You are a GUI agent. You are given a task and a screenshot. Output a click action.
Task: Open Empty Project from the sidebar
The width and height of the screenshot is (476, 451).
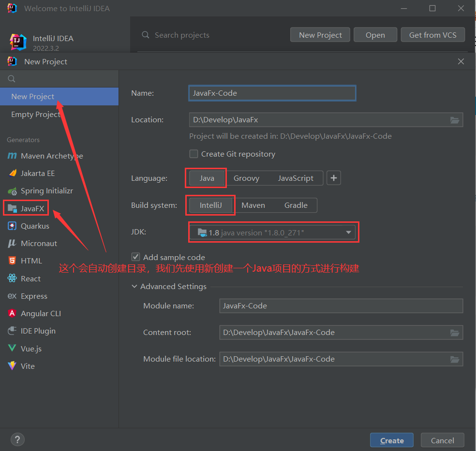point(36,114)
